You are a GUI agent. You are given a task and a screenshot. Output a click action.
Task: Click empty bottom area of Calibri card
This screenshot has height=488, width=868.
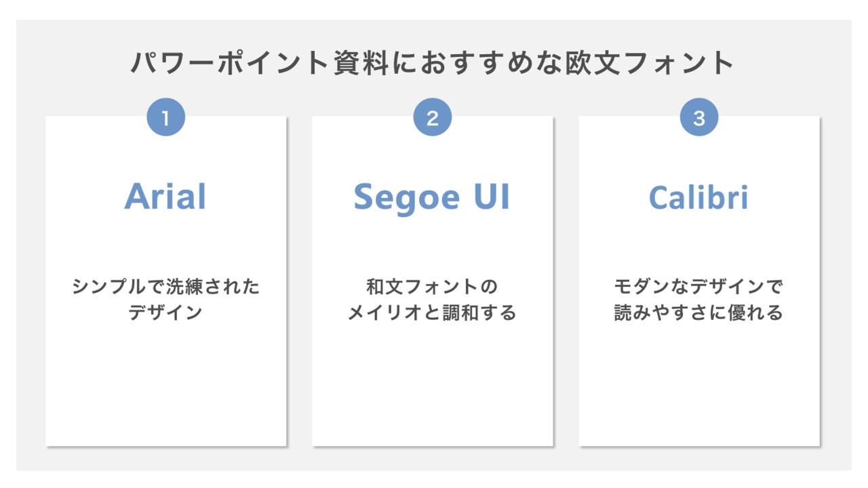(698, 393)
